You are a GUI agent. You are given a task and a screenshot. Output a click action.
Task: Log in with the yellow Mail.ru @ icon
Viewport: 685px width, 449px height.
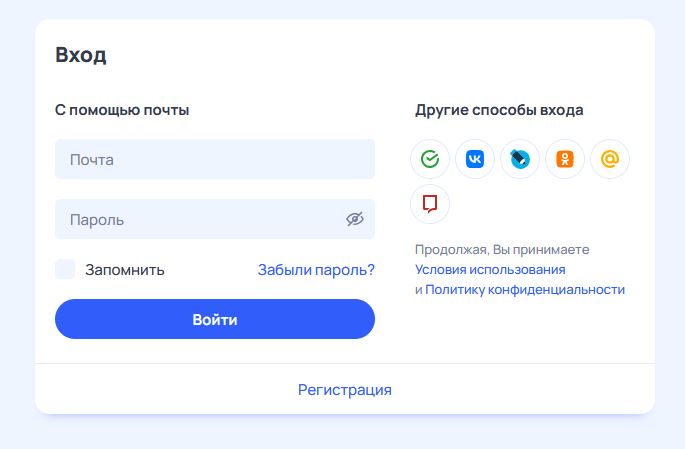click(x=610, y=159)
